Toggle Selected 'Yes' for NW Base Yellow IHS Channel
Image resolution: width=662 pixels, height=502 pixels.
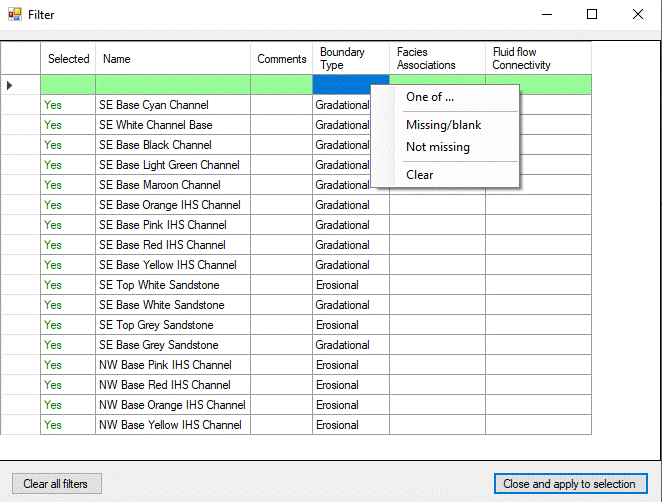click(x=54, y=425)
